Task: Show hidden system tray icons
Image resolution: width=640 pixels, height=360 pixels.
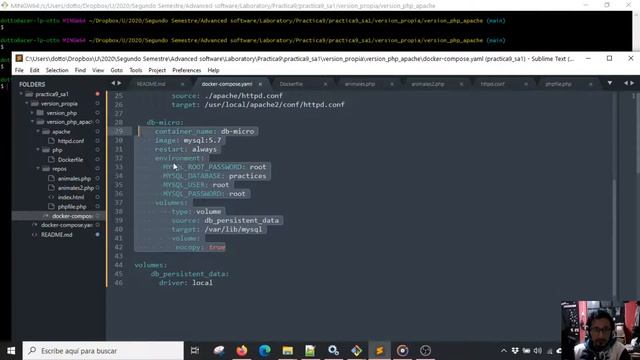Action: [x=504, y=351]
